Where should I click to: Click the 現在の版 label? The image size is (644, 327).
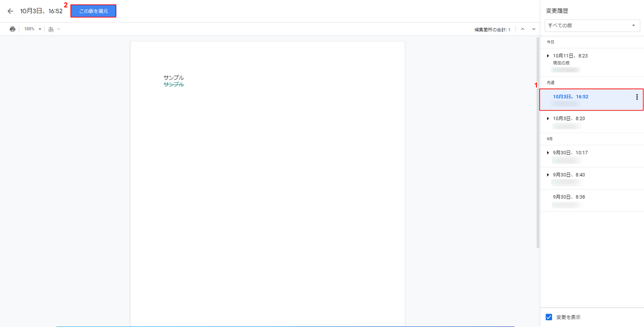click(561, 63)
